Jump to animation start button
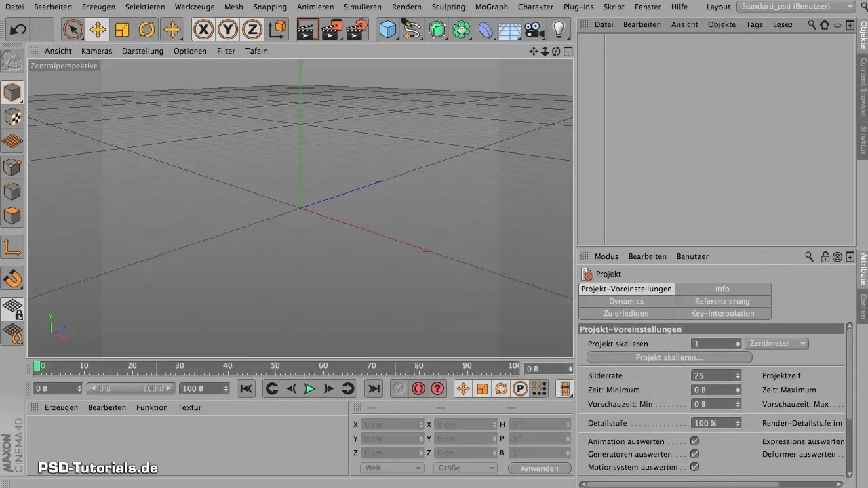 point(246,388)
